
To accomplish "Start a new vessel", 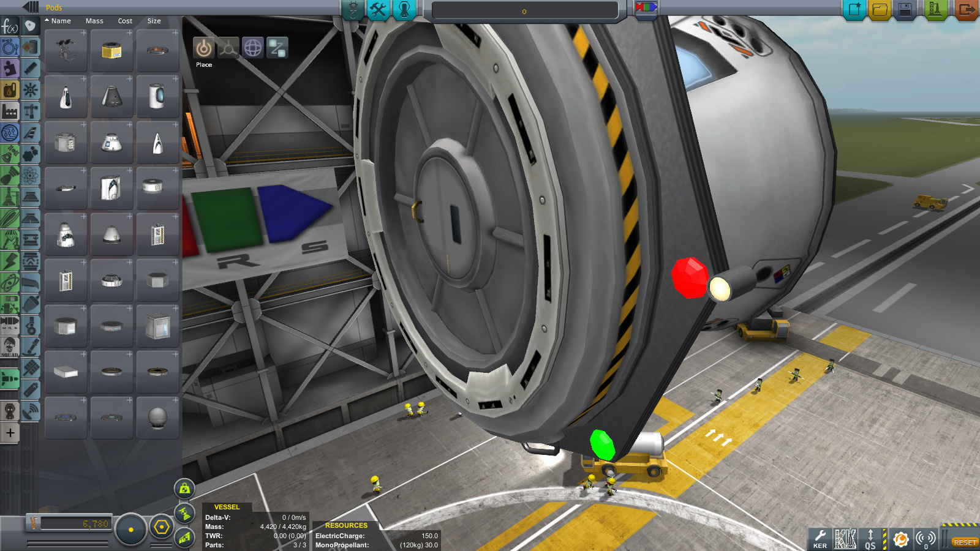I will [854, 9].
